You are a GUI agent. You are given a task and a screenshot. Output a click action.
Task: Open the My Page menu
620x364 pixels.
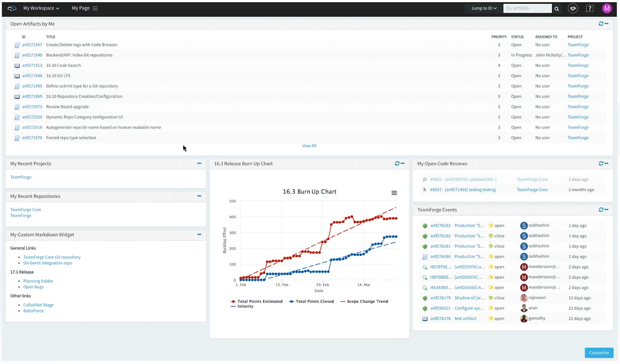click(x=81, y=8)
